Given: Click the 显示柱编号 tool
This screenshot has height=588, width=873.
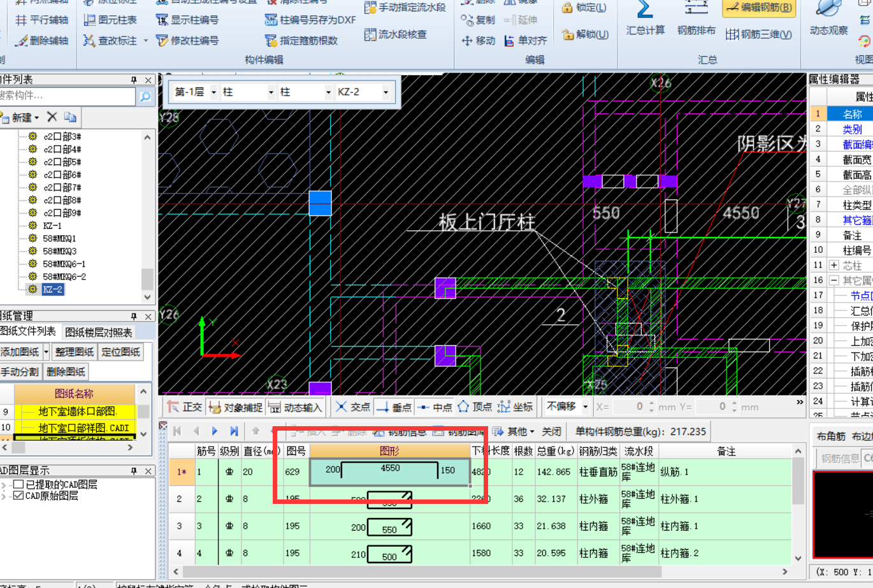Looking at the screenshot, I should (187, 20).
